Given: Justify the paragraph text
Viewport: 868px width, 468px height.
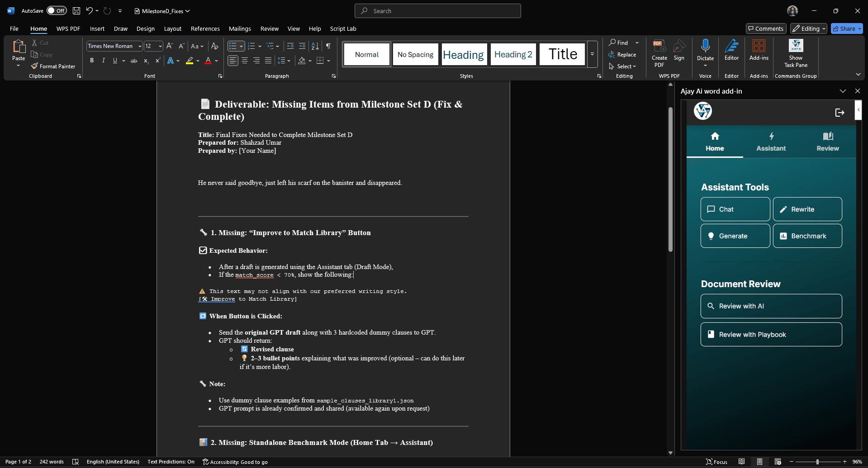Looking at the screenshot, I should [x=268, y=61].
